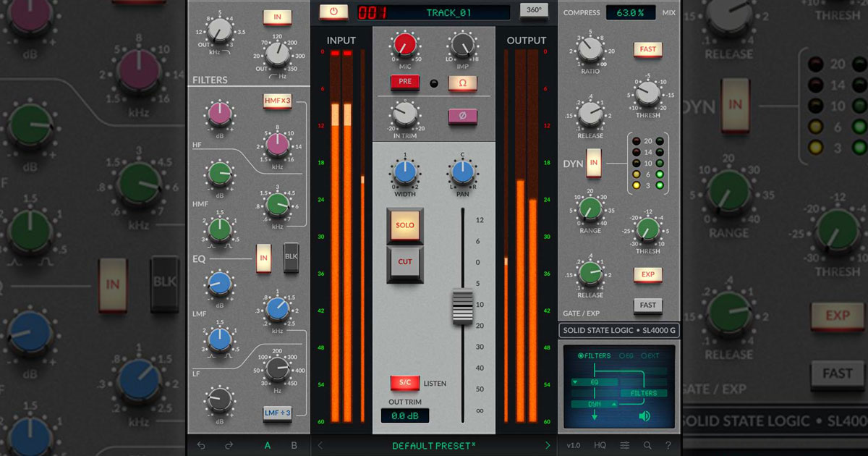
Task: Toggle the PRE button
Action: click(x=405, y=82)
